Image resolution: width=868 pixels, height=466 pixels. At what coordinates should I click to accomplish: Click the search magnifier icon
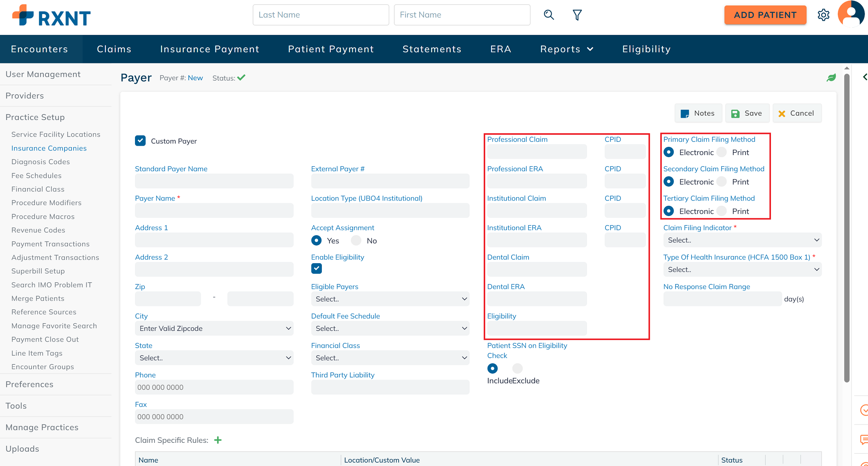[549, 15]
